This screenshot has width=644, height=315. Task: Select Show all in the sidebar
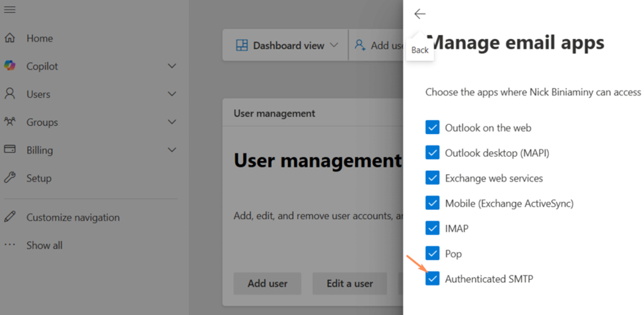[x=44, y=245]
